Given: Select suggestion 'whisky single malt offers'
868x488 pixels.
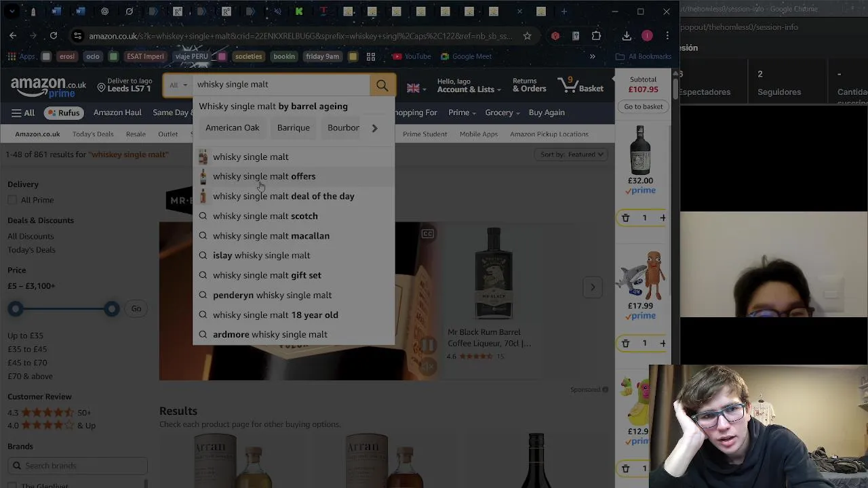Looking at the screenshot, I should [x=294, y=176].
